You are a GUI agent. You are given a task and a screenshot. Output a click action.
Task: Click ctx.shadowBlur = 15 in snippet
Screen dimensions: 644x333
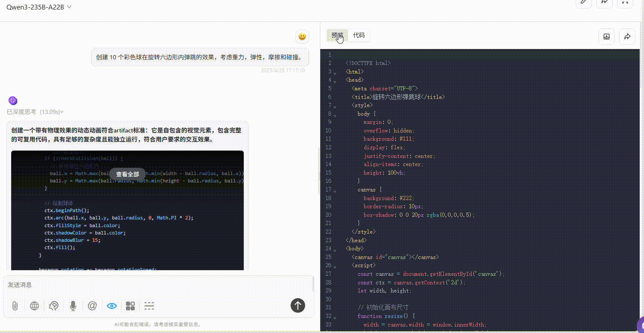pos(72,240)
